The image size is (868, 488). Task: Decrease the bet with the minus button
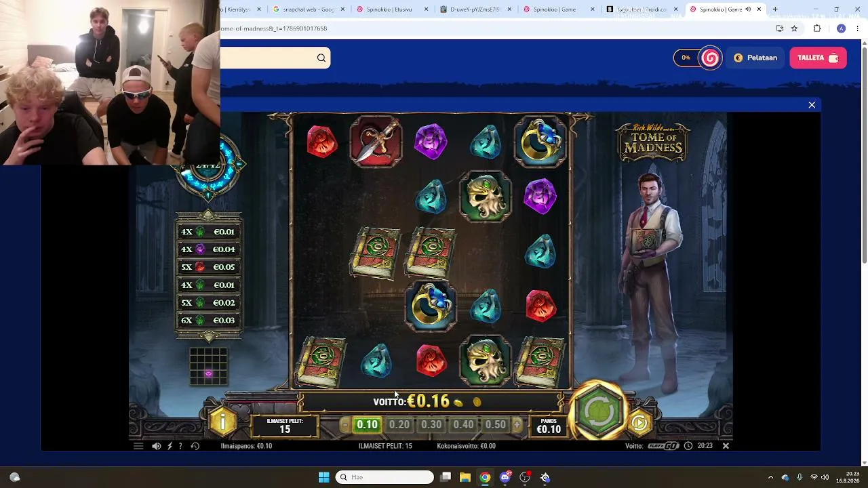point(344,425)
